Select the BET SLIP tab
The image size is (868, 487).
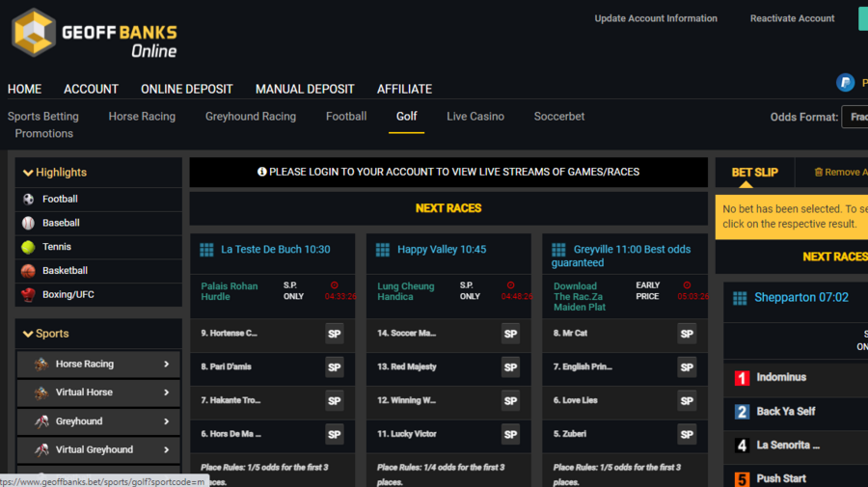pyautogui.click(x=754, y=172)
